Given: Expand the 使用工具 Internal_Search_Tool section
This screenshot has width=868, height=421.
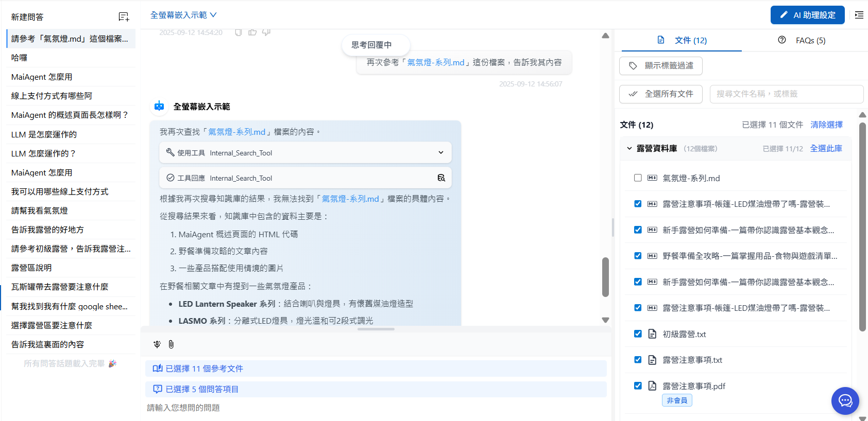Looking at the screenshot, I should coord(440,153).
